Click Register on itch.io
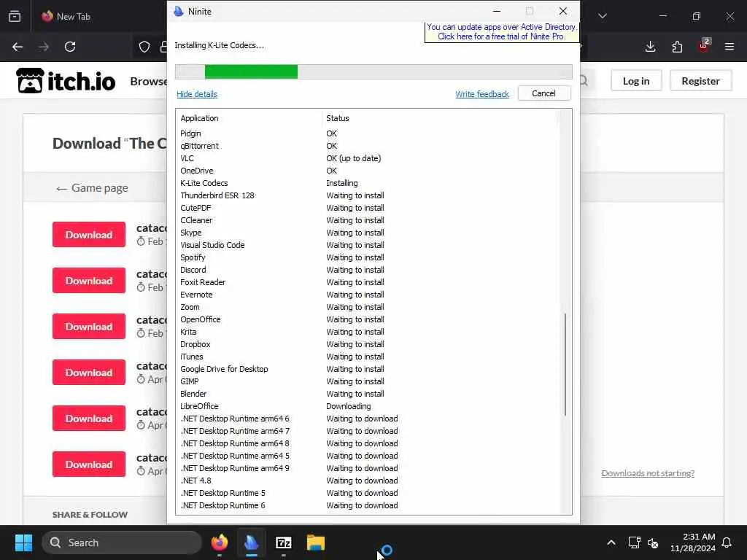Viewport: 747px width, 560px height. point(700,81)
